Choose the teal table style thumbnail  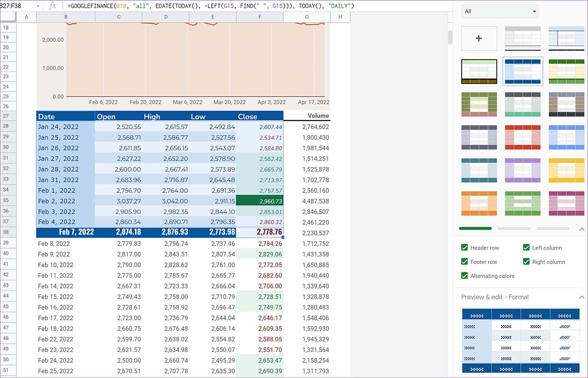tap(479, 170)
